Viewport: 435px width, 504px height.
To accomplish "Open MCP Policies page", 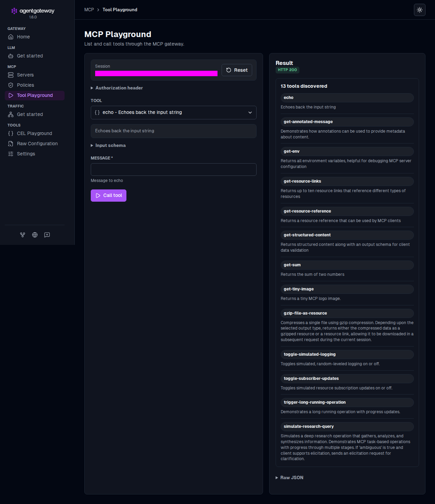I will [35, 85].
